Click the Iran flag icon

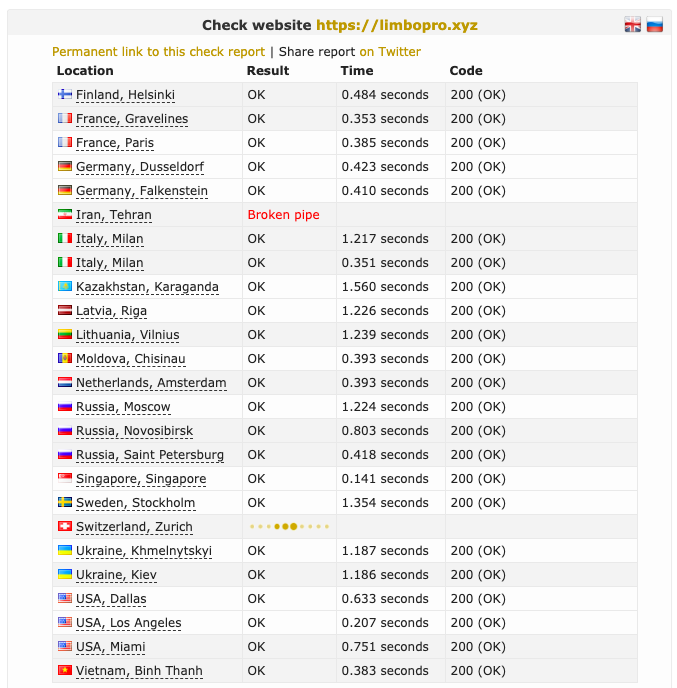65,214
